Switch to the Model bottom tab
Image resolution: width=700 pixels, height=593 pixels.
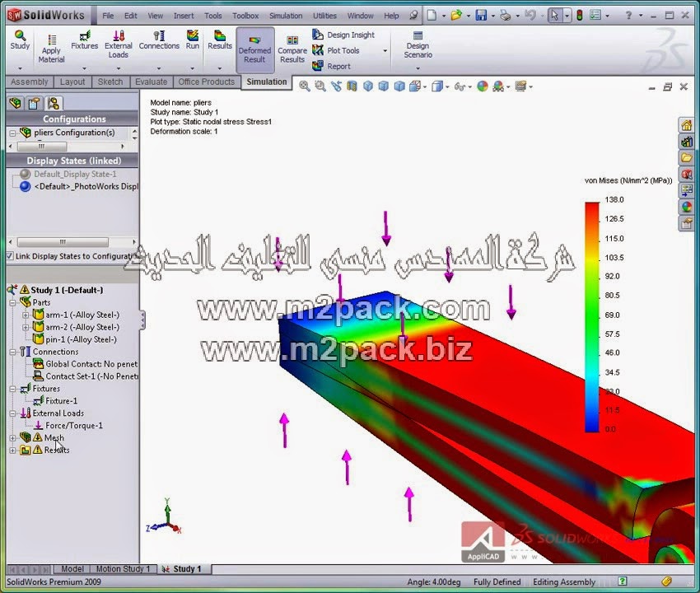[x=72, y=569]
